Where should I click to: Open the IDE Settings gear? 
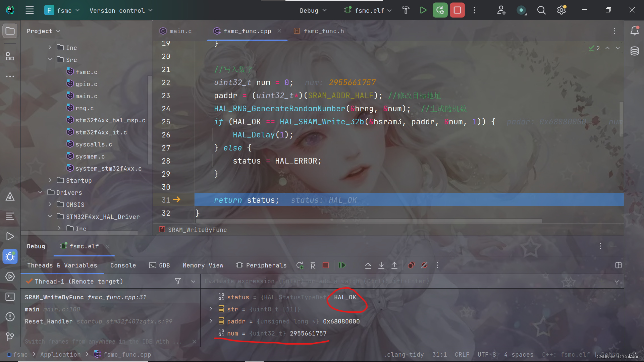[561, 10]
